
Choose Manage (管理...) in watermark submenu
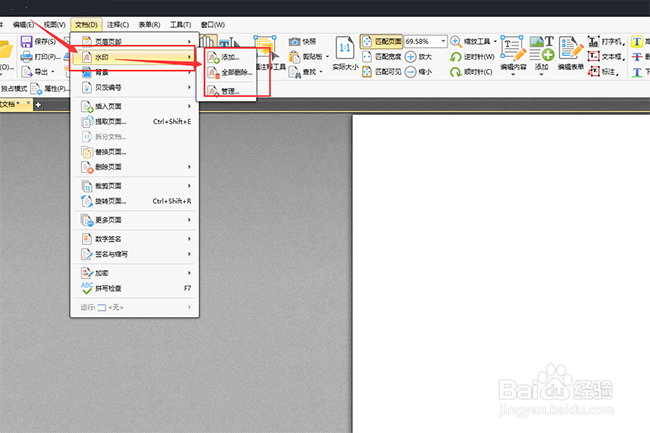pyautogui.click(x=230, y=91)
